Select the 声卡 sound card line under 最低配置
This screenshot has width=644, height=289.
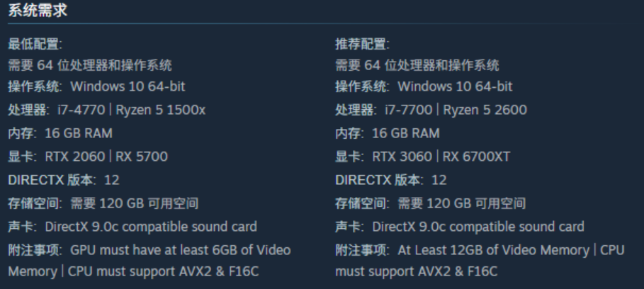pos(132,227)
